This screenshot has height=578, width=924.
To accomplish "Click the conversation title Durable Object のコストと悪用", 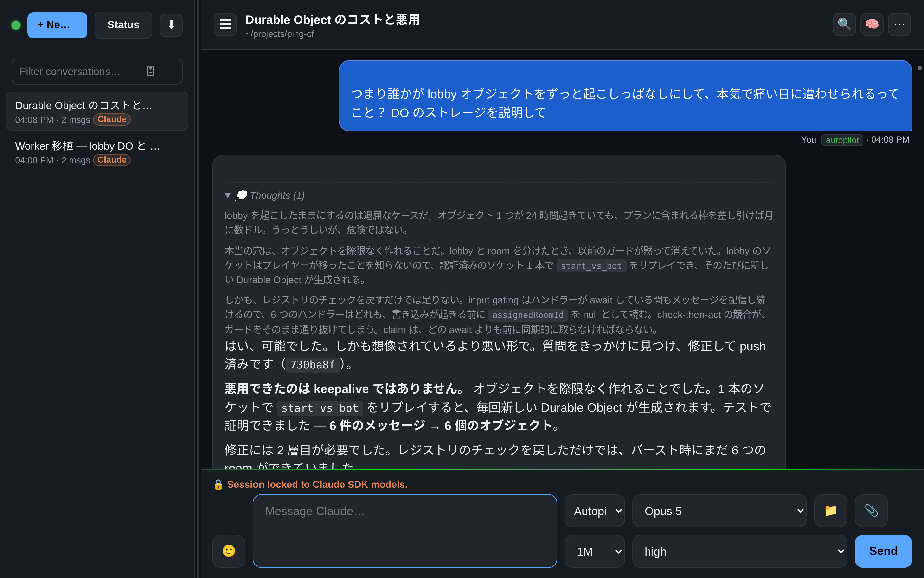I will point(332,20).
